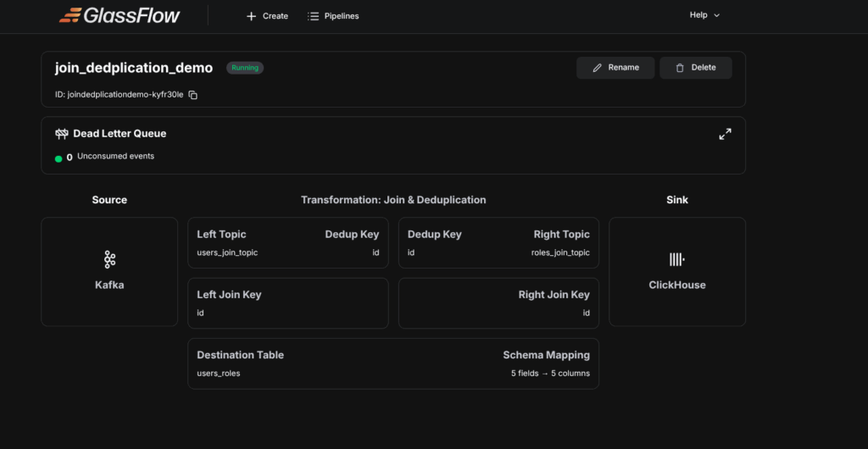The height and width of the screenshot is (449, 868).
Task: Open the Right Topic dedup card
Action: 498,243
